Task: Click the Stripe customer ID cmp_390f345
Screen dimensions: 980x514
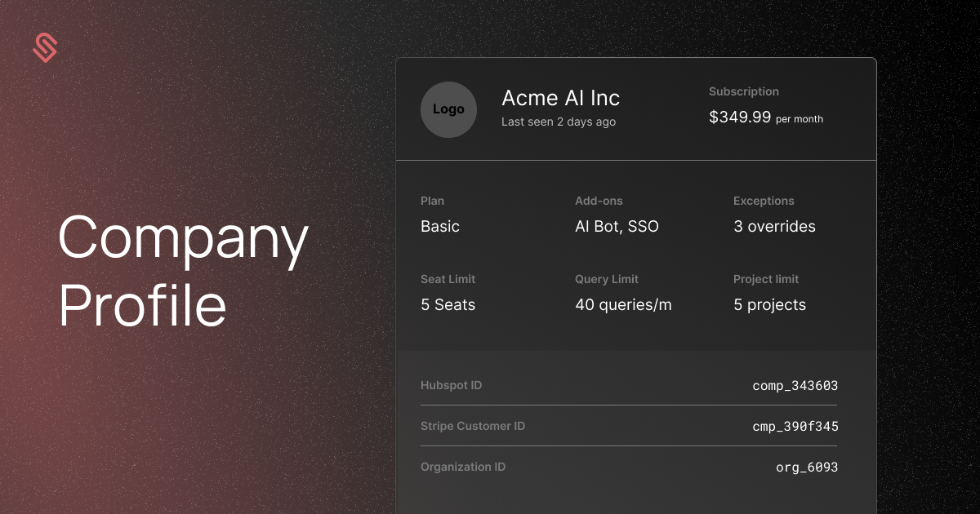Action: 795,426
